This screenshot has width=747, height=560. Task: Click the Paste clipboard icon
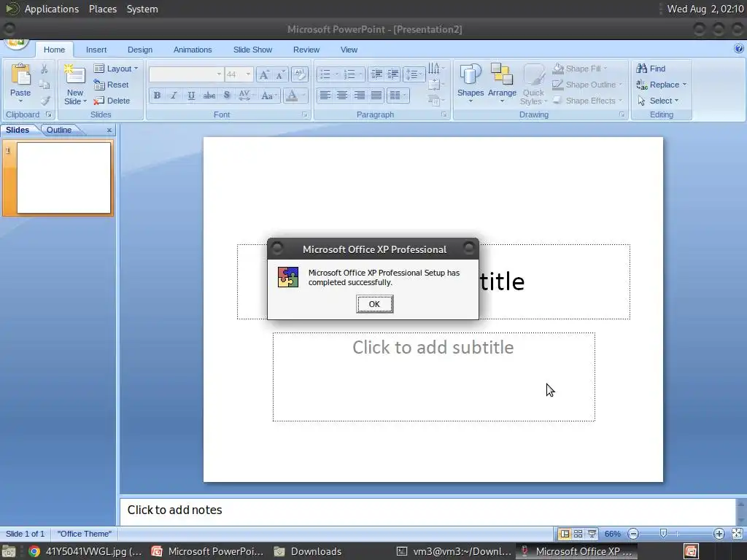tap(20, 75)
